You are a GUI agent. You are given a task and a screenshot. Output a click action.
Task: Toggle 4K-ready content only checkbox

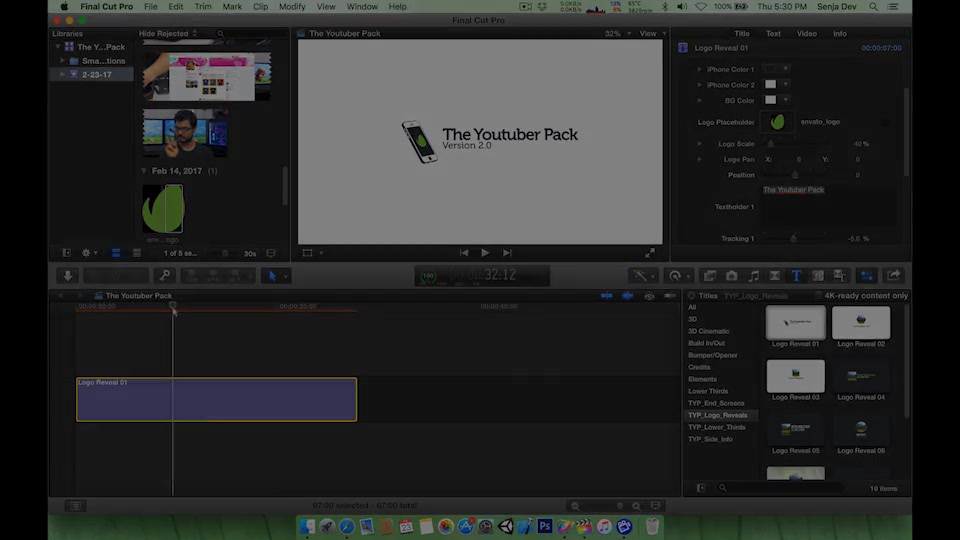(x=818, y=296)
